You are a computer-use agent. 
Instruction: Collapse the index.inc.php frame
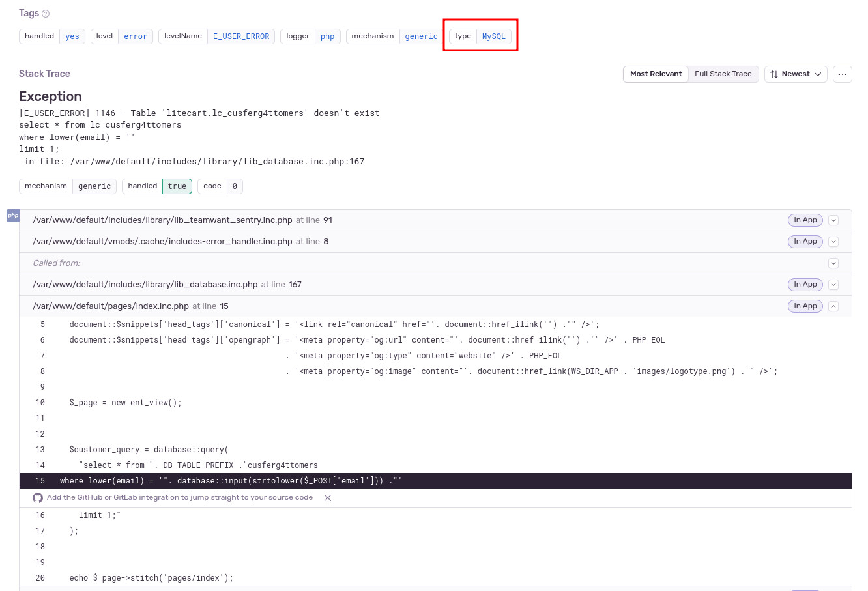tap(833, 306)
